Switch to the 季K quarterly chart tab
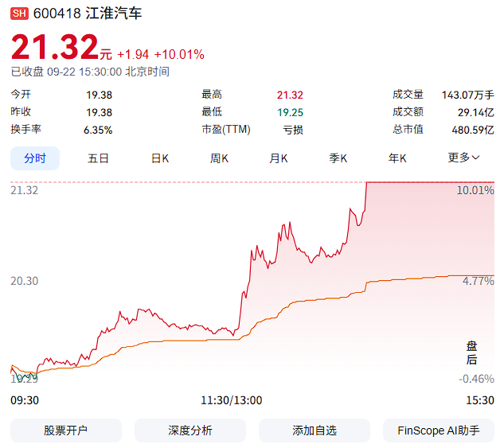 338,158
